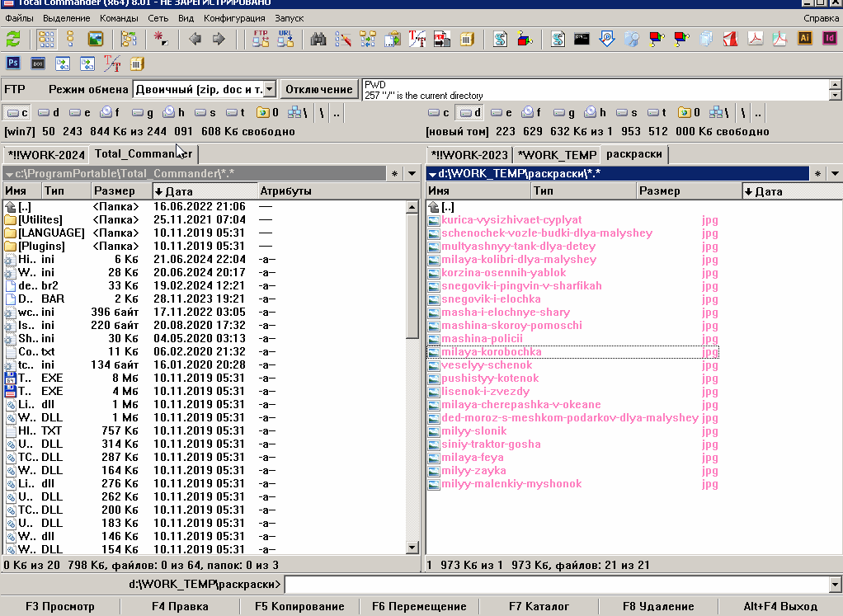The image size is (843, 616).
Task: Click the Отключение disconnect button
Action: 319,89
